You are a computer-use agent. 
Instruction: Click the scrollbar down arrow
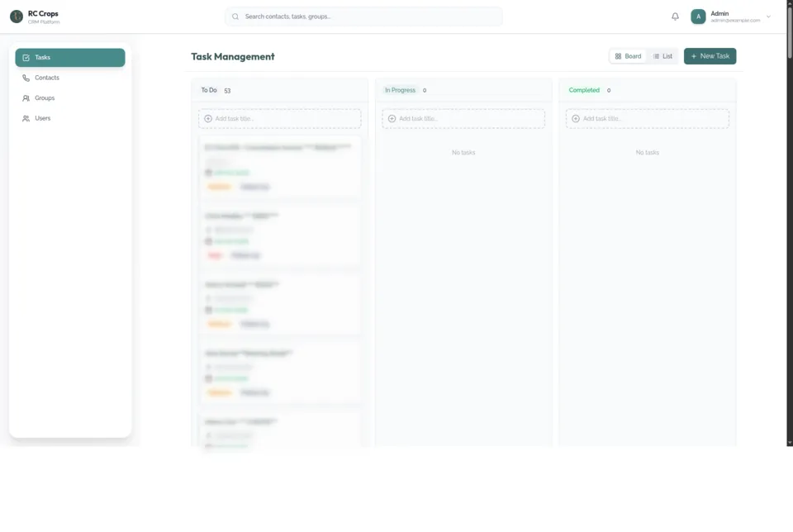[x=790, y=443]
